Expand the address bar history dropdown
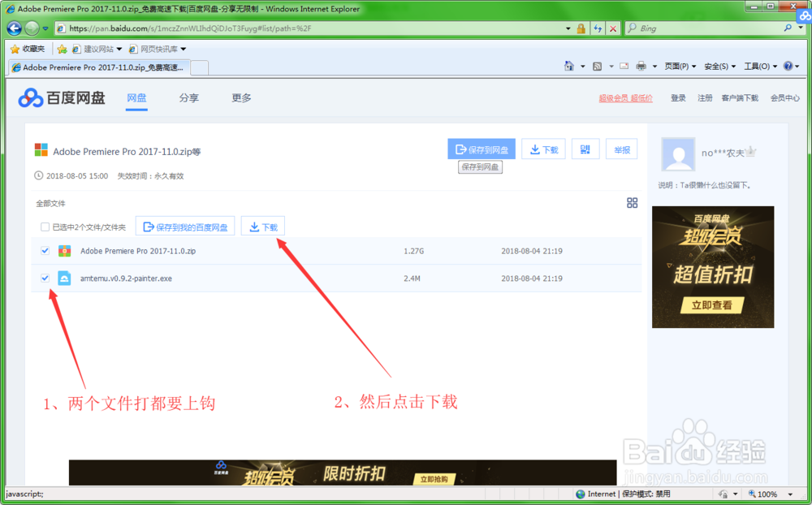The image size is (812, 505). click(568, 28)
